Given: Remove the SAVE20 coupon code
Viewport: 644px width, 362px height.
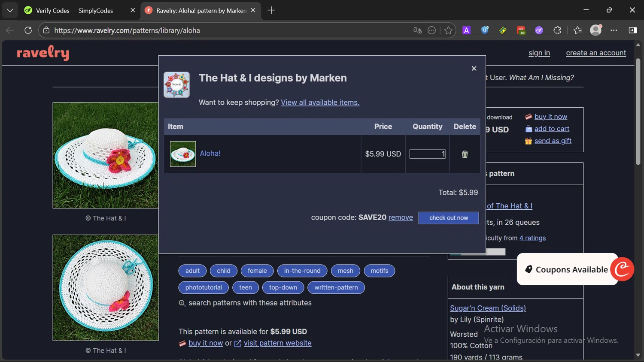Looking at the screenshot, I should click(x=401, y=217).
